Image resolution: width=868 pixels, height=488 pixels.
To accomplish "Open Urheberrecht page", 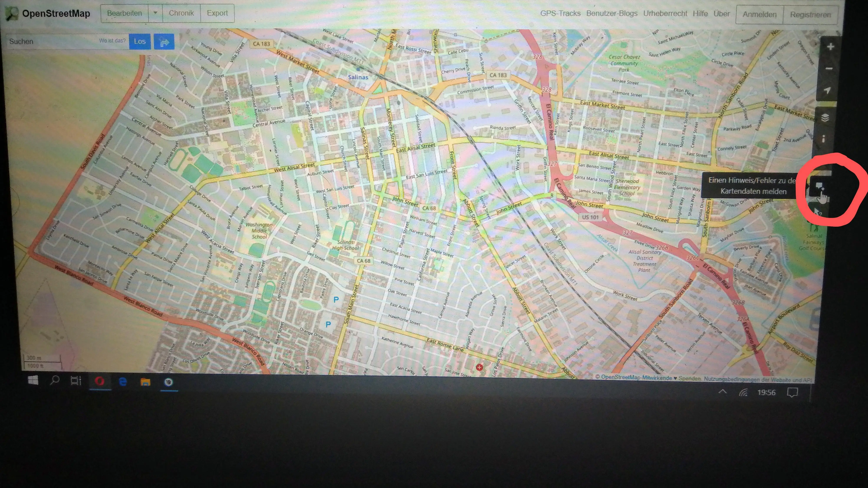I will pos(665,13).
